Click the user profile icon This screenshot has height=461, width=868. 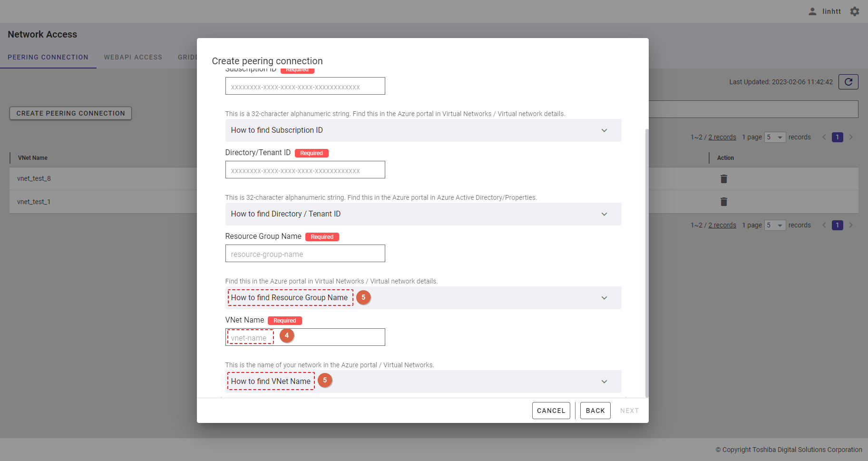(x=812, y=11)
